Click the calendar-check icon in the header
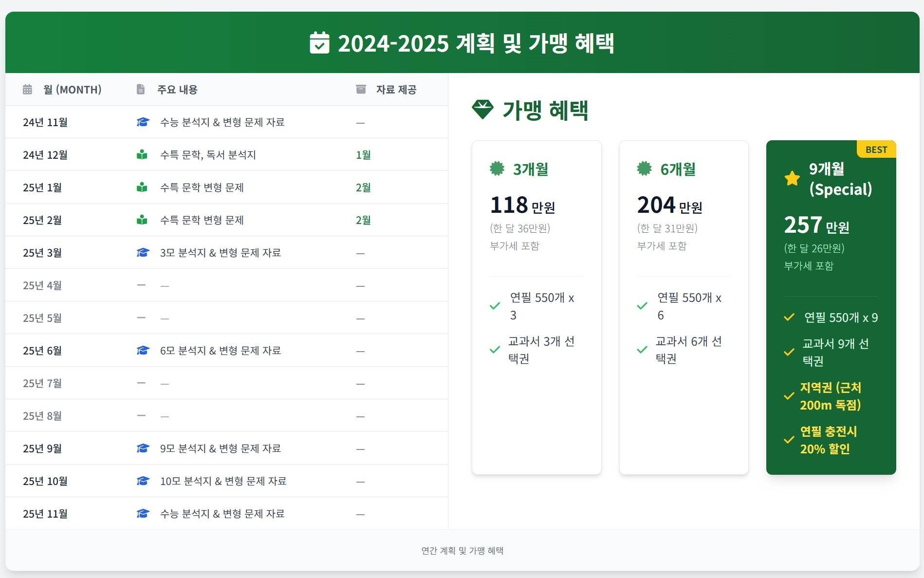924x578 pixels. [x=319, y=43]
